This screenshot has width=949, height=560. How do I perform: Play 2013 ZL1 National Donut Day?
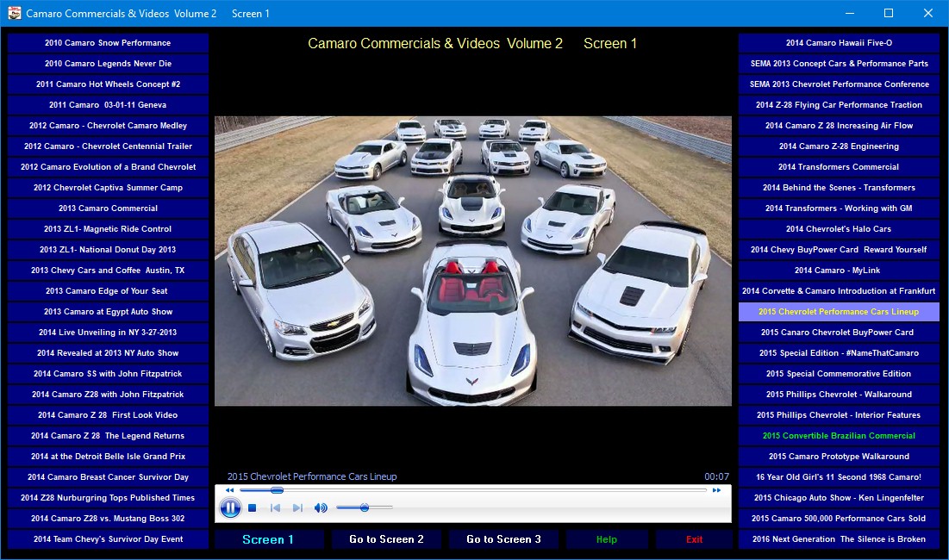coord(108,250)
